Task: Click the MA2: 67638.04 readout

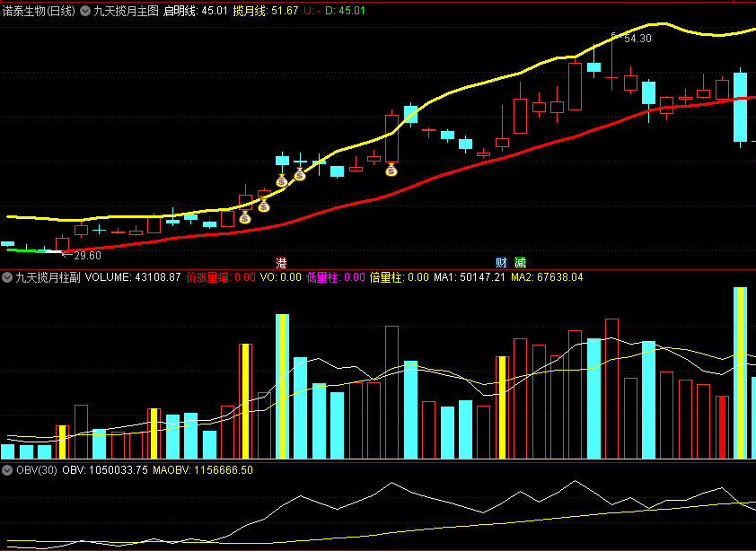Action: 547,277
